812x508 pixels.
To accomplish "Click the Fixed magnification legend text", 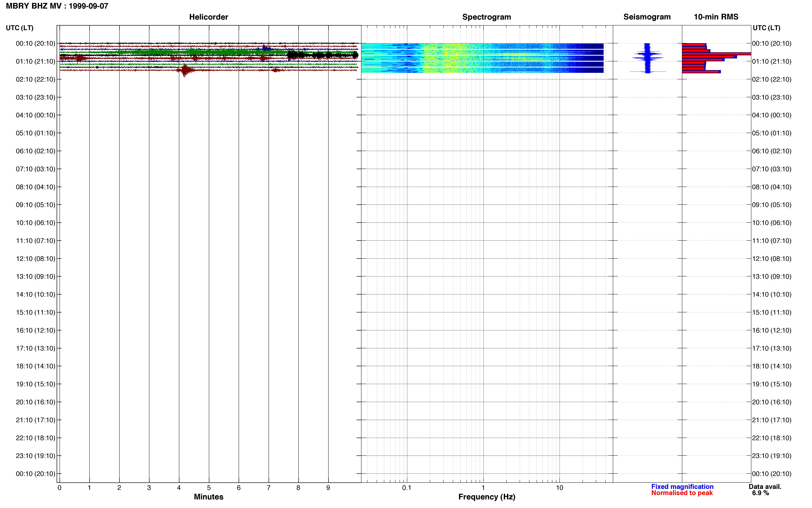I will [x=682, y=486].
